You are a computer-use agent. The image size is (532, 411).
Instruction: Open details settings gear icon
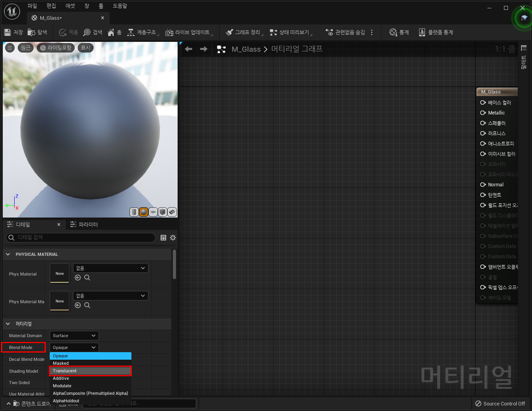point(173,238)
